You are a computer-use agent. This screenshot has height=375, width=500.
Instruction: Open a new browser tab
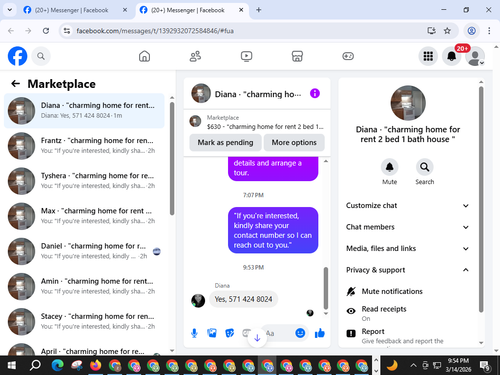258,10
